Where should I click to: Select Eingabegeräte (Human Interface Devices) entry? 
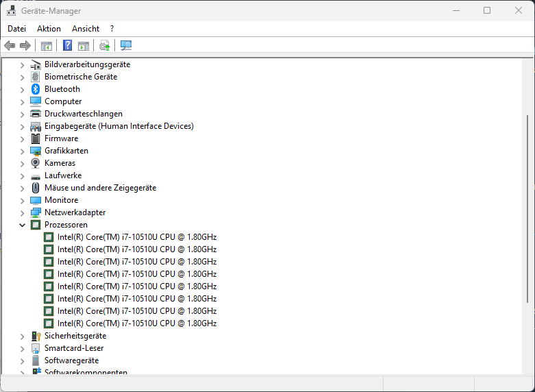pyautogui.click(x=119, y=126)
